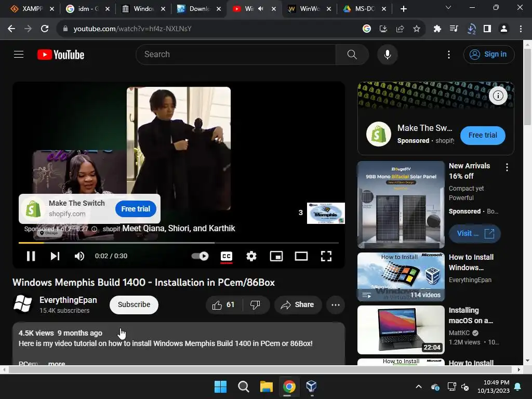
Task: Open media control playlist icon
Action: coord(454,29)
